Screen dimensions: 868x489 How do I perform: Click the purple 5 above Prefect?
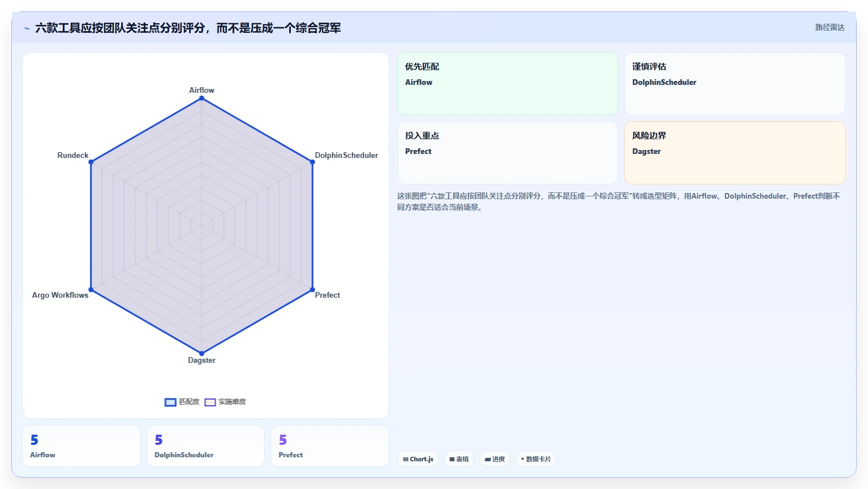click(283, 440)
